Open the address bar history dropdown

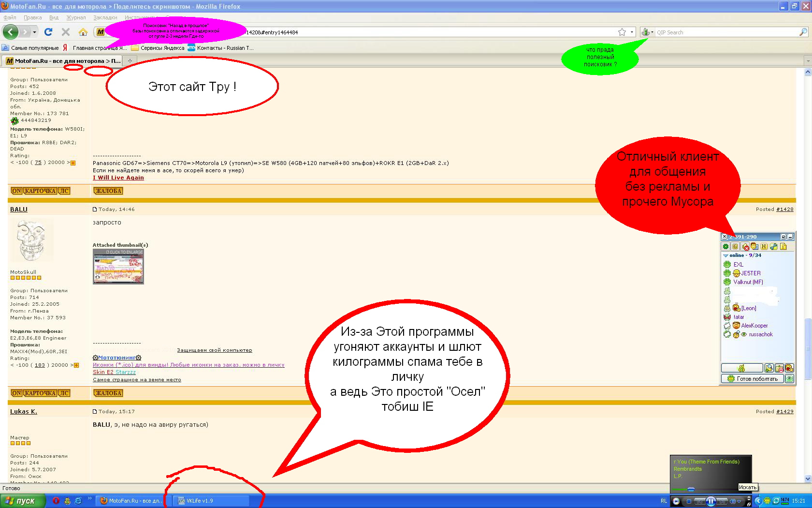632,32
